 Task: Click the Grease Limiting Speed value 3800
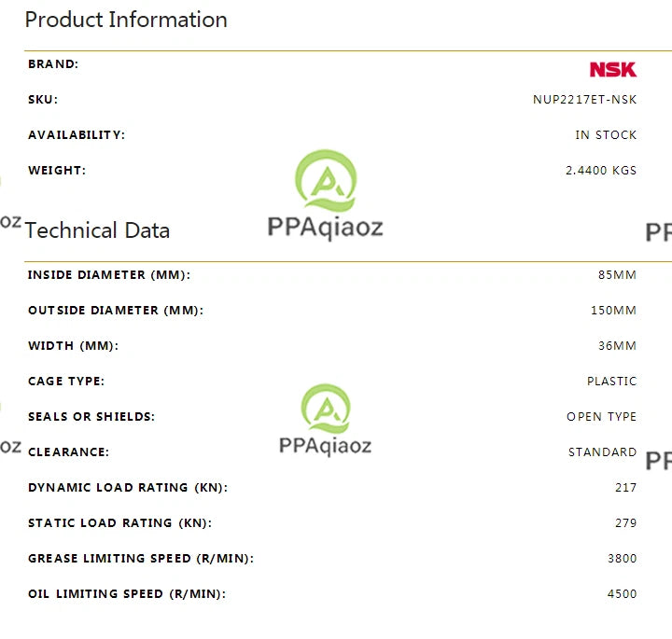[x=622, y=559]
